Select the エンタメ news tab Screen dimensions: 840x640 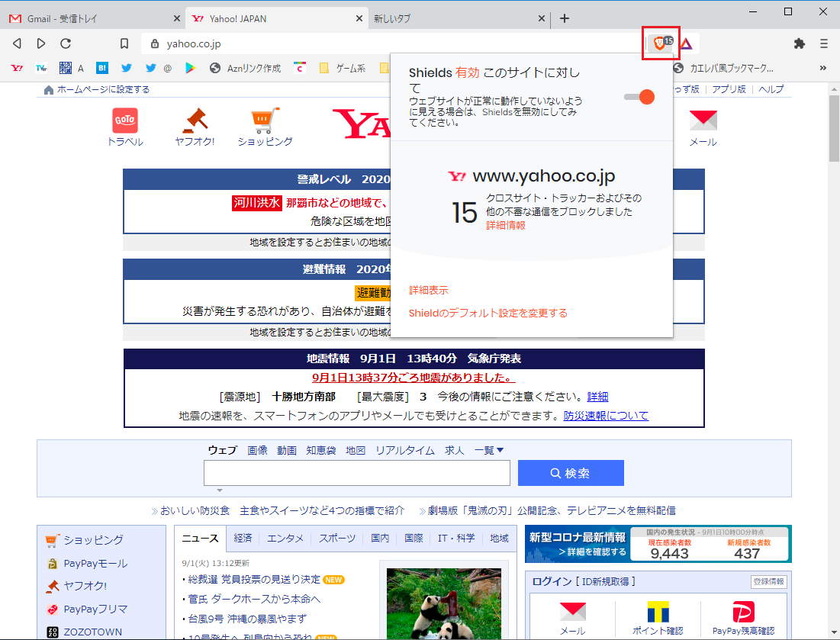(284, 537)
